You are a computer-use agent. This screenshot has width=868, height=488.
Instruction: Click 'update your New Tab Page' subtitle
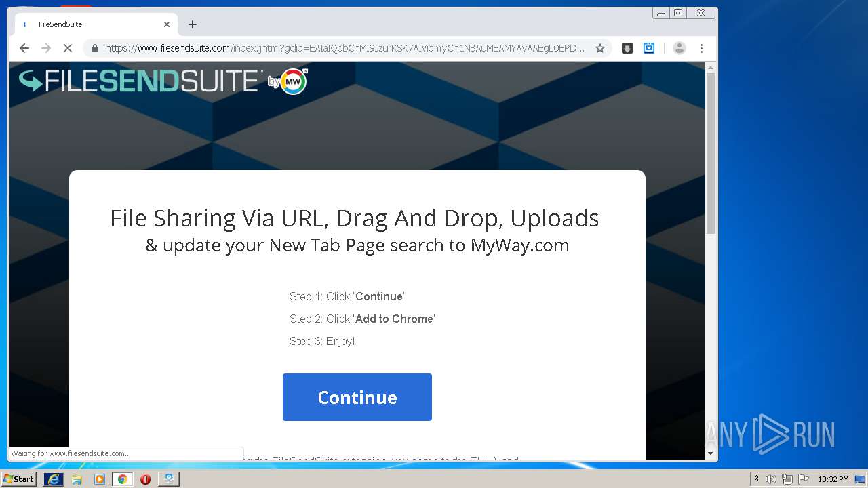[357, 245]
